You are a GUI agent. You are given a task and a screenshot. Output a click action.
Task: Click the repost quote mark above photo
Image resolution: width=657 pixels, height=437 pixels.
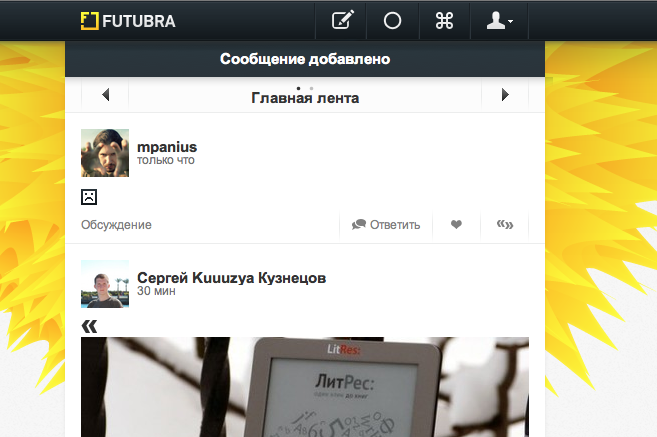(89, 325)
